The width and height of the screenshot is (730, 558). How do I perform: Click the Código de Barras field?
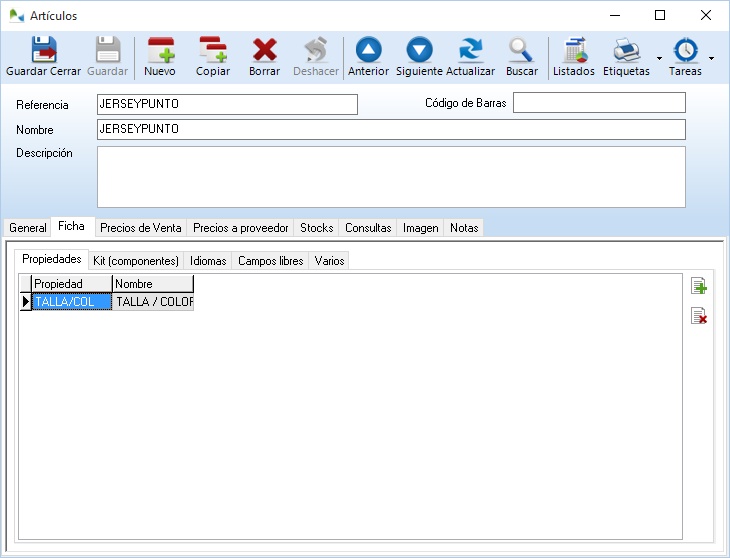pyautogui.click(x=599, y=103)
